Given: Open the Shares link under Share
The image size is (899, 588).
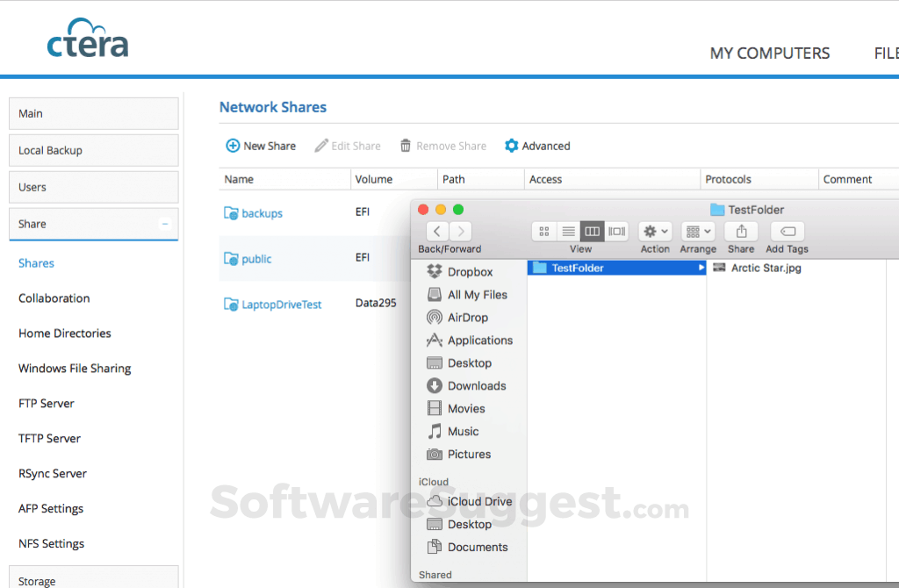Looking at the screenshot, I should (x=36, y=262).
